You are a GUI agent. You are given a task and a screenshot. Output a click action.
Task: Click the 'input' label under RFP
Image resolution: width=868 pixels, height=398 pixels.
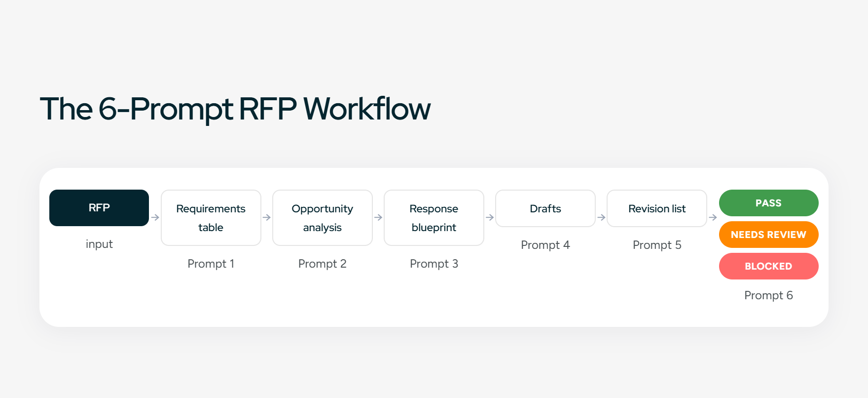pos(99,244)
